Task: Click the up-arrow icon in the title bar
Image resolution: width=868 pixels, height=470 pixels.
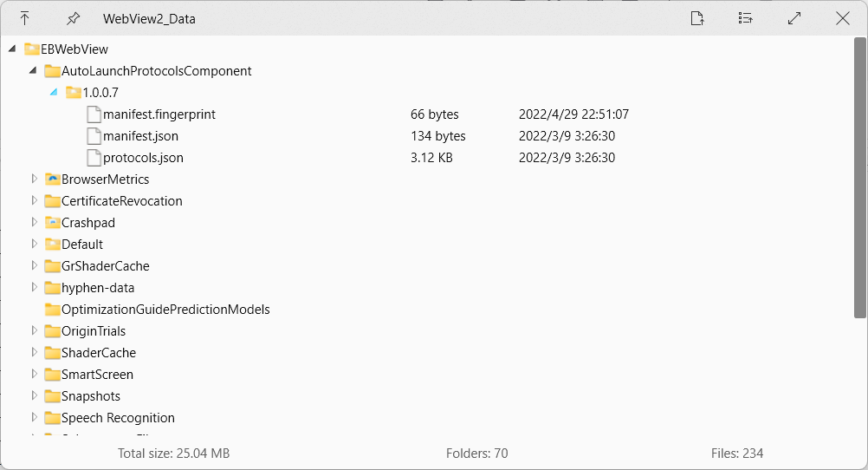Action: click(24, 18)
